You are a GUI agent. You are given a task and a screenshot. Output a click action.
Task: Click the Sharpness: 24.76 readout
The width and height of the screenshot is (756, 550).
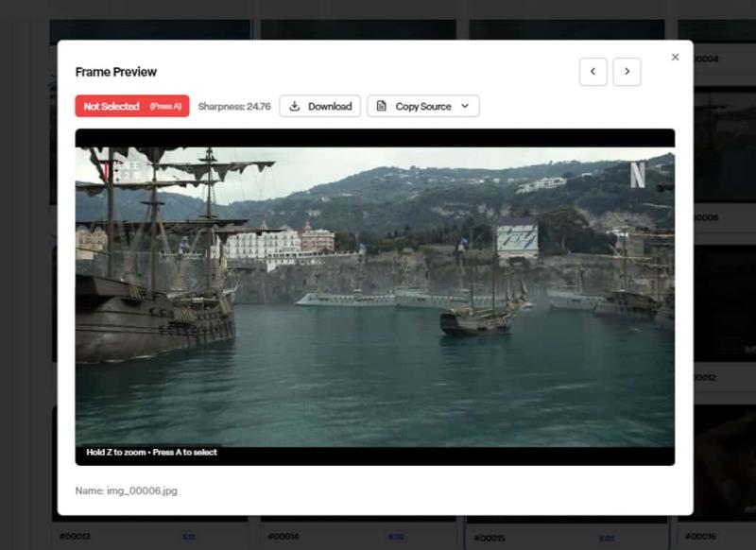point(234,107)
